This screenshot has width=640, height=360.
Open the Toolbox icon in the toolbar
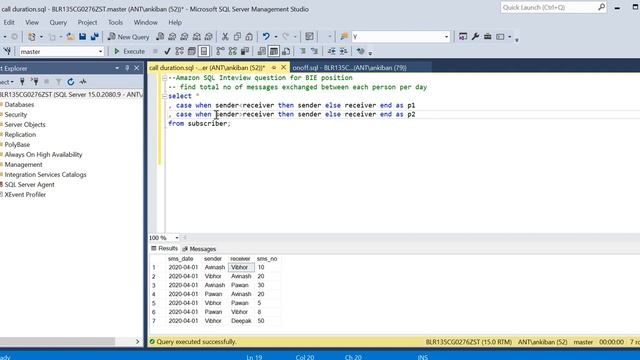[x=487, y=37]
